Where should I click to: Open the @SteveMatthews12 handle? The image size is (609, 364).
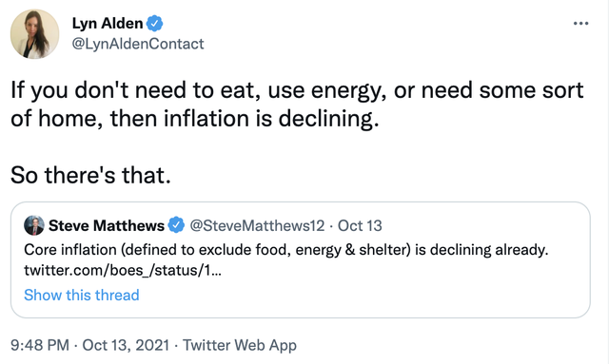tap(257, 225)
